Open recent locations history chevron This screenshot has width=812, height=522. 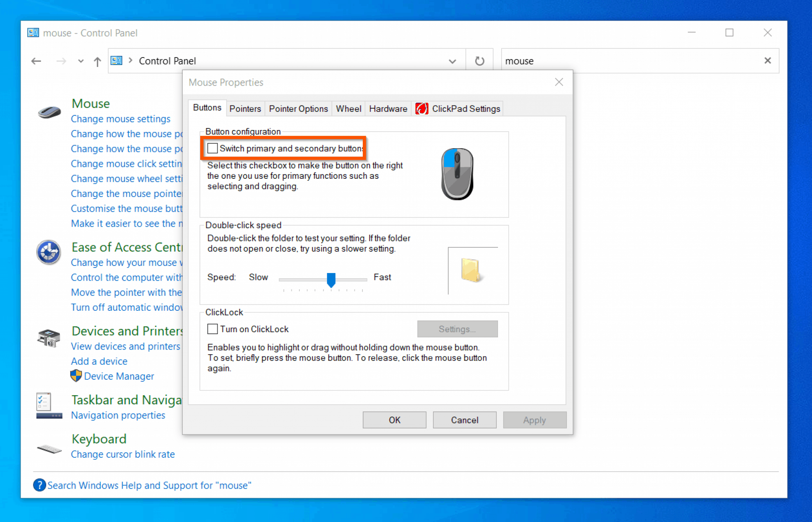pos(80,61)
